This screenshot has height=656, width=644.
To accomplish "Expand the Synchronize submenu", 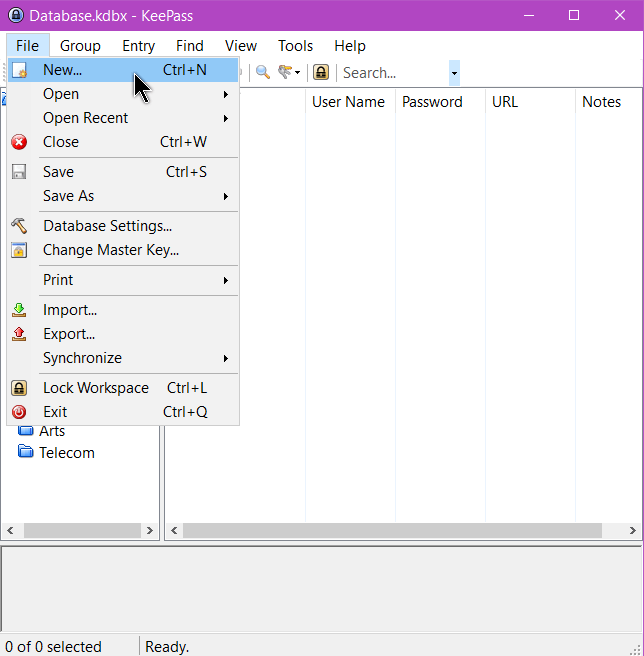I will pos(123,358).
